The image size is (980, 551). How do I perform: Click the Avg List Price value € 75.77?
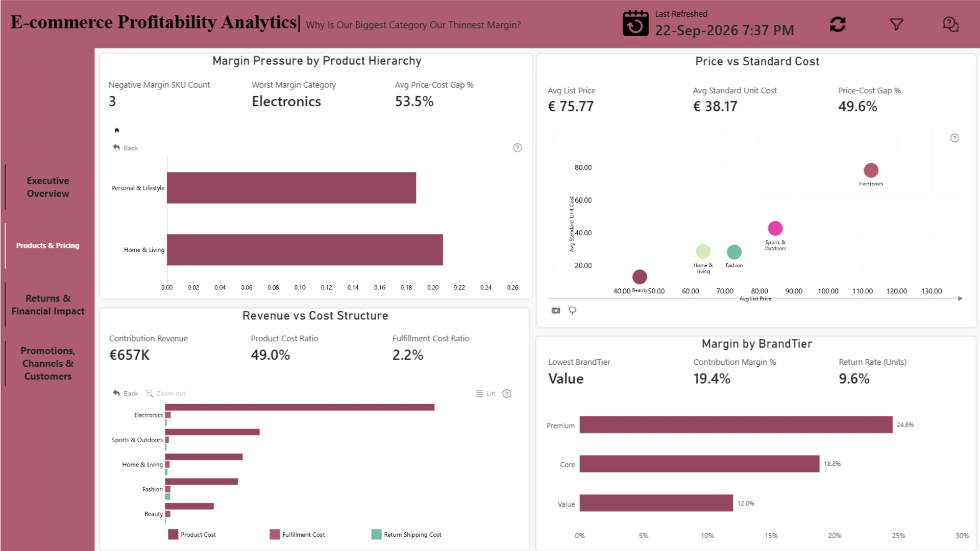click(x=571, y=107)
